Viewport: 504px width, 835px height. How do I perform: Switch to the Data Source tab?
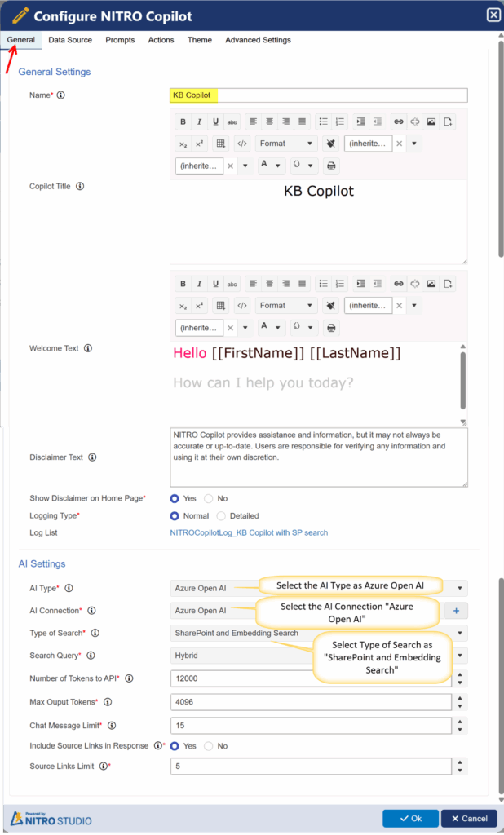[70, 40]
